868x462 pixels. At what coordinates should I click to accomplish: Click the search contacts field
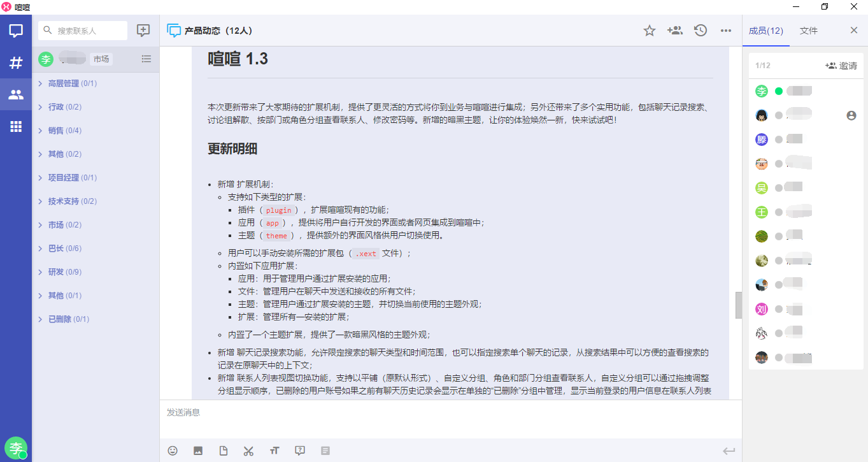pos(83,31)
